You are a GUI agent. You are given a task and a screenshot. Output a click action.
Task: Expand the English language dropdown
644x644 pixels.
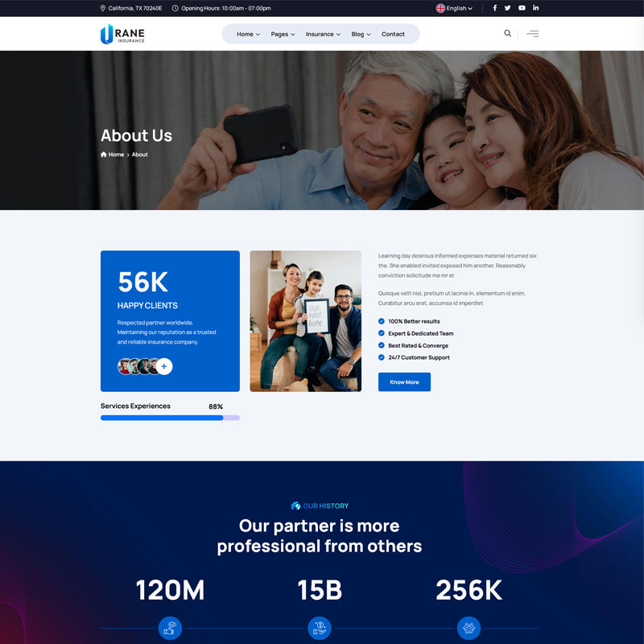point(455,8)
